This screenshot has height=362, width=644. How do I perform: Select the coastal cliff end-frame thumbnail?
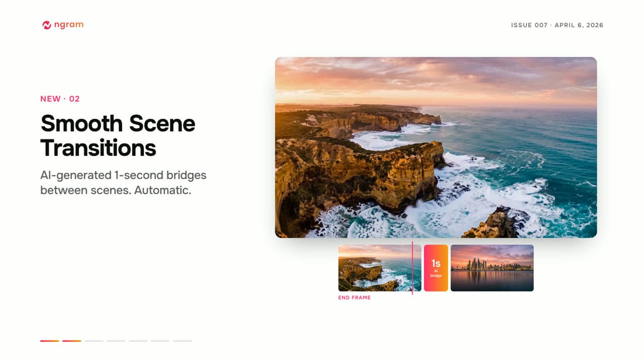(379, 268)
